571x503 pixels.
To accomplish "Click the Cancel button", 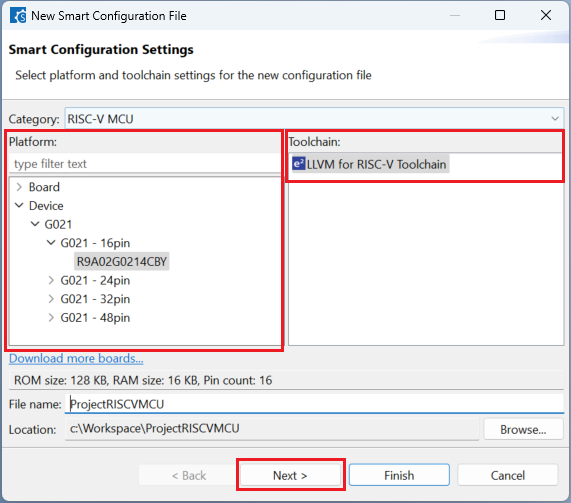I will pyautogui.click(x=508, y=475).
